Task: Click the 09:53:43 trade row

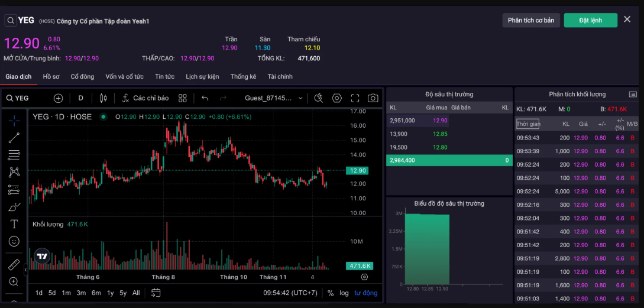Action: point(576,138)
